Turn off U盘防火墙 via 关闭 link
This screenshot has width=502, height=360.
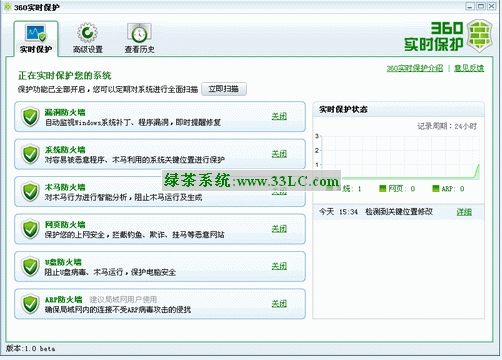pos(279,266)
